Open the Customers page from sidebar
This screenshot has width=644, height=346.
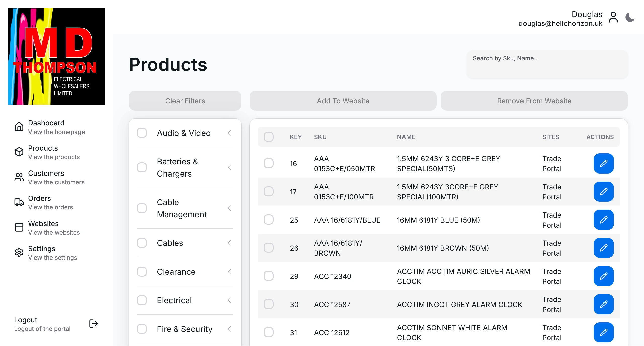coord(46,177)
